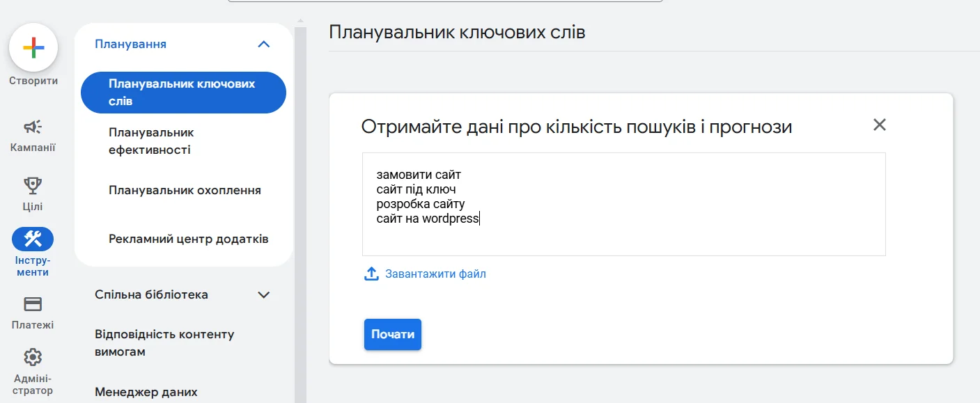Click the Адміністратор gear icon

point(33,356)
